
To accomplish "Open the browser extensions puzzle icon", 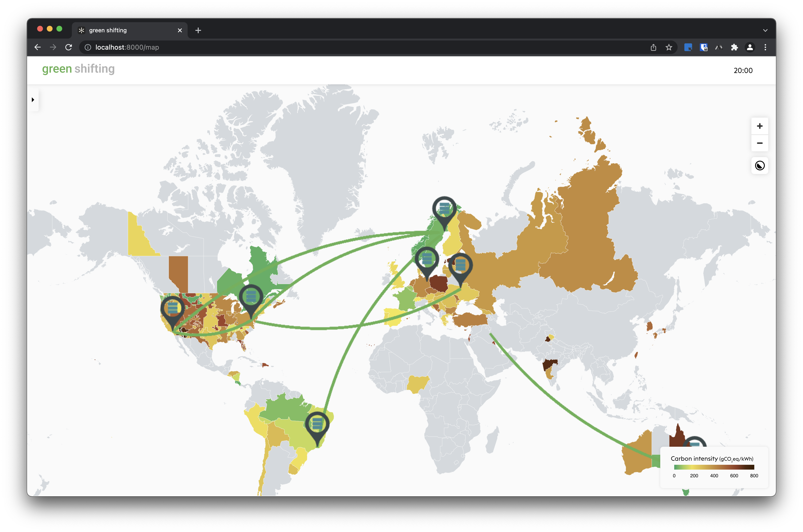I will (734, 47).
